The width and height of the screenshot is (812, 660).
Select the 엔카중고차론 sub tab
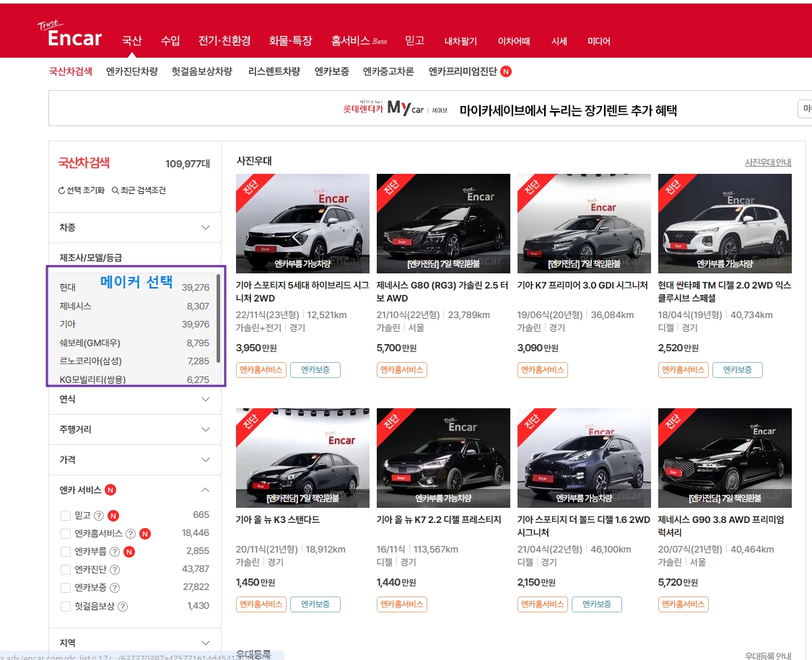tap(388, 71)
